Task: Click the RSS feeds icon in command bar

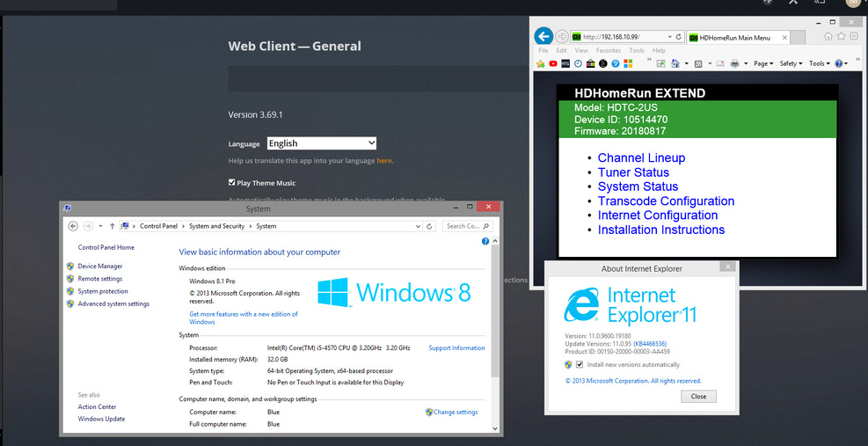Action: [x=698, y=63]
